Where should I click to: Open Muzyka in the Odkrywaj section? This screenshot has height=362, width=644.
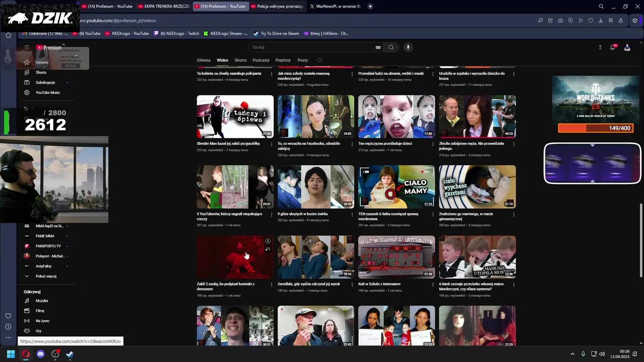(x=42, y=301)
